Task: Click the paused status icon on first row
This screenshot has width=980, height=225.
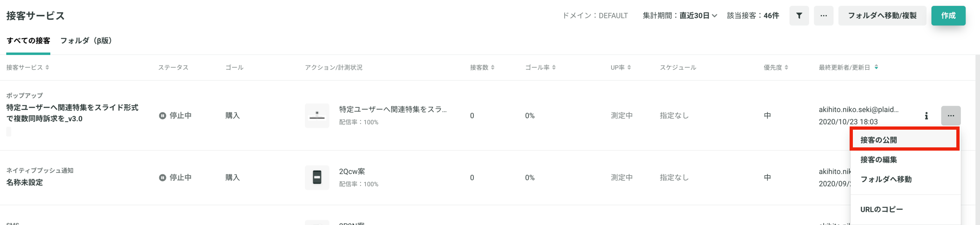Action: coord(162,116)
